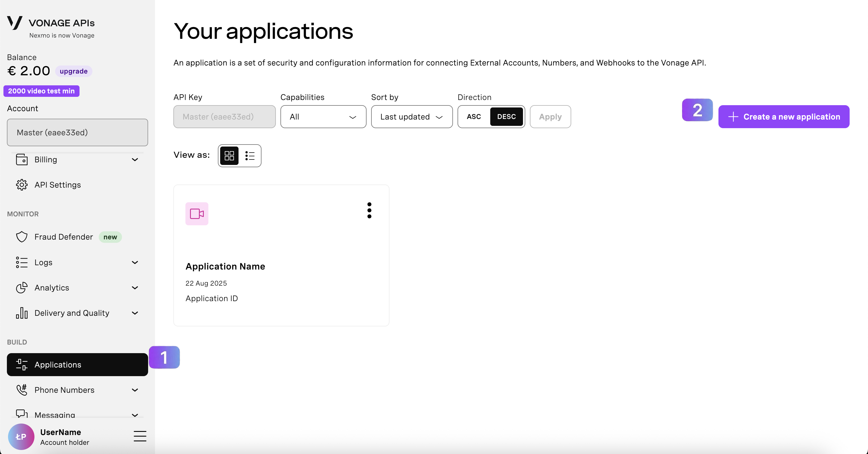This screenshot has height=454, width=868.
Task: Click the Account Master input field
Action: point(77,132)
